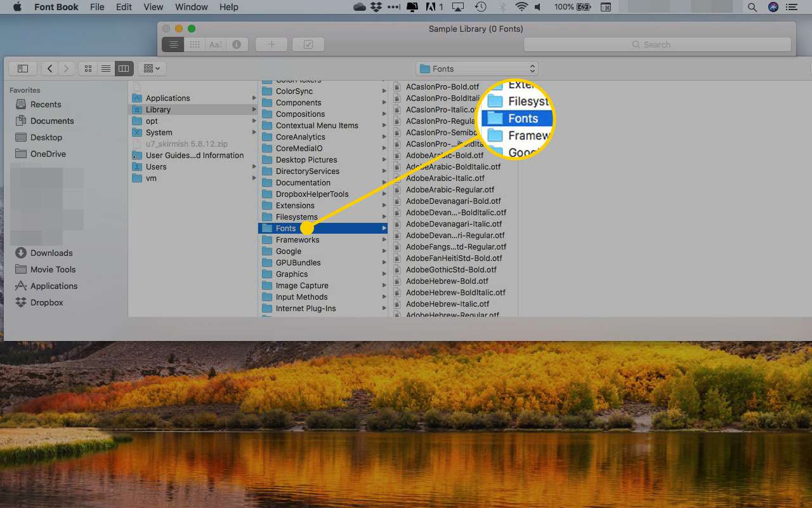Click the Spotlight search icon

click(x=752, y=7)
